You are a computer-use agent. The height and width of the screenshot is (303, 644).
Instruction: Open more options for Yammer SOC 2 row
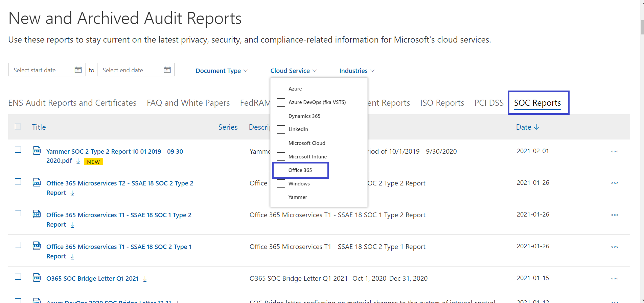coord(615,152)
